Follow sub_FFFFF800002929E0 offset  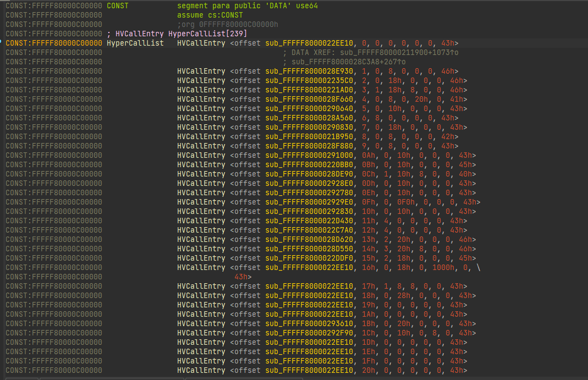click(x=309, y=202)
